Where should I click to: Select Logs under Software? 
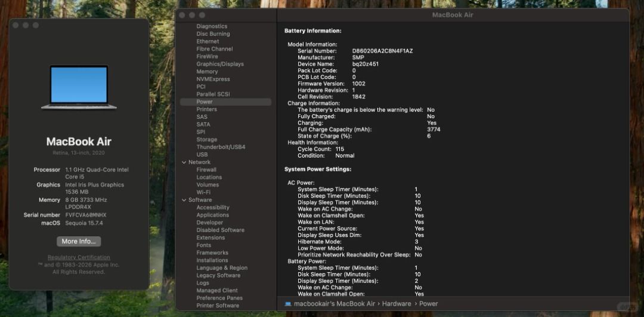point(203,284)
